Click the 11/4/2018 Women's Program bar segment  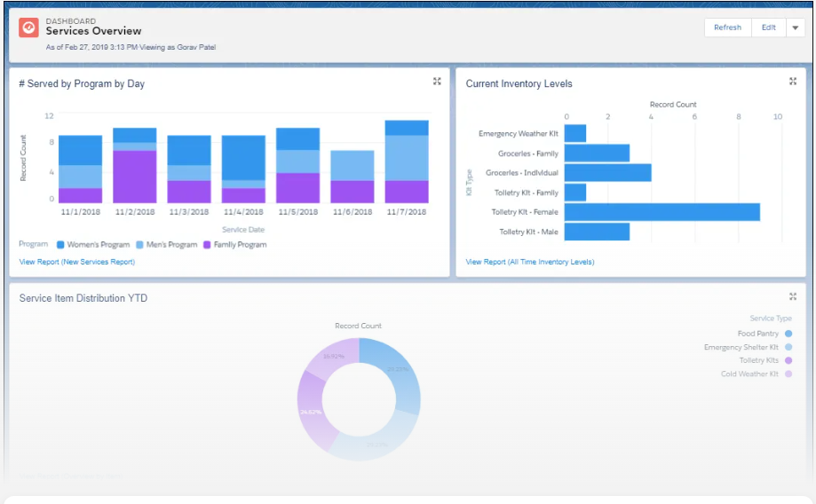(x=243, y=158)
